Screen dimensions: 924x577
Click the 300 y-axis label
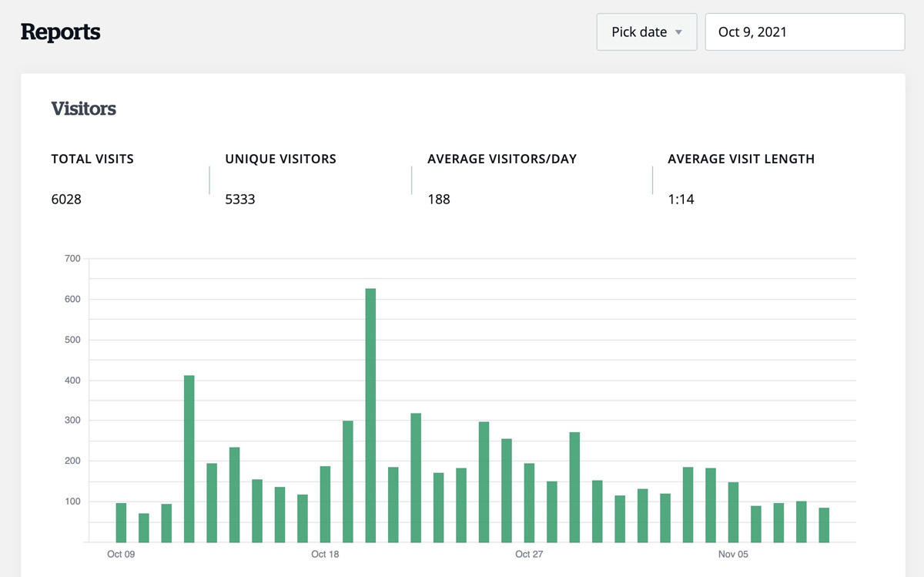pyautogui.click(x=72, y=421)
